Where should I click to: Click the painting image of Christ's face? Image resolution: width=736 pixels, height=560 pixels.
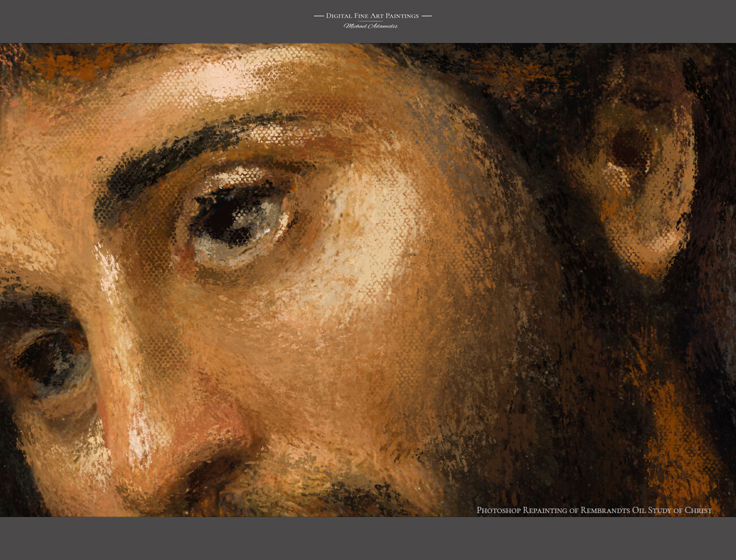pyautogui.click(x=368, y=280)
